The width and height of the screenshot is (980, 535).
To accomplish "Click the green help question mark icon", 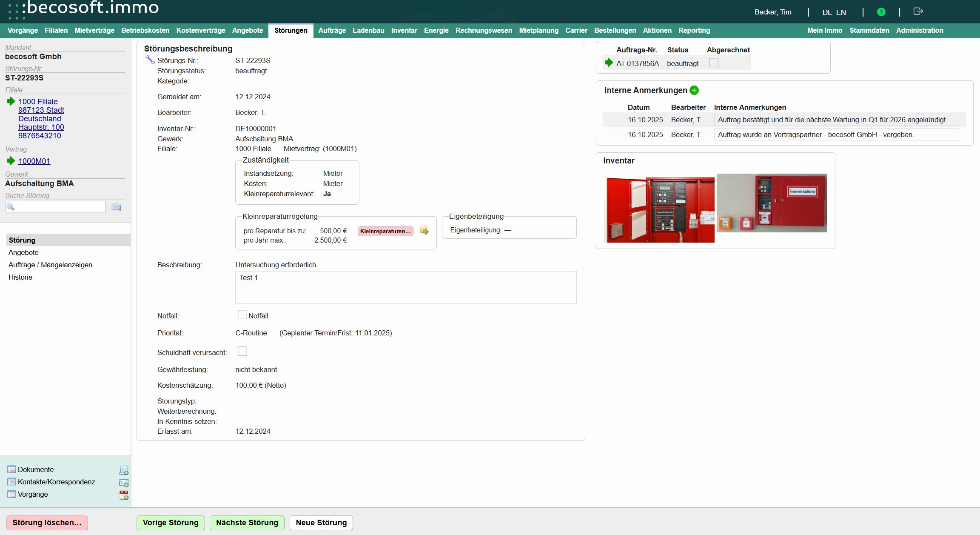I will 881,12.
